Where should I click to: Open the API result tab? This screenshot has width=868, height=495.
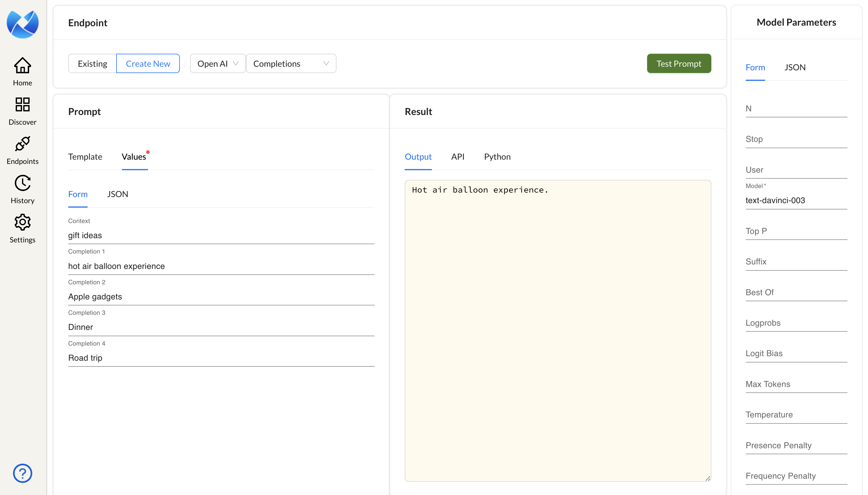[x=458, y=157]
